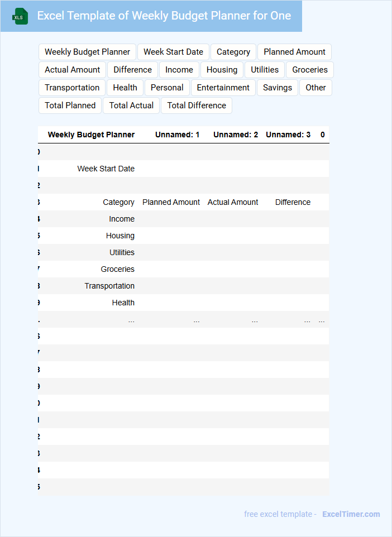Click the Personal tag
Viewport: 392px width, 537px height.
(167, 88)
